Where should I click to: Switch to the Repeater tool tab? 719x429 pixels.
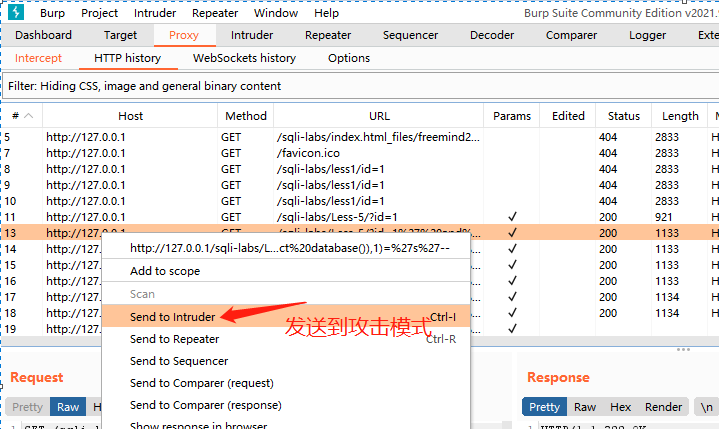click(328, 35)
